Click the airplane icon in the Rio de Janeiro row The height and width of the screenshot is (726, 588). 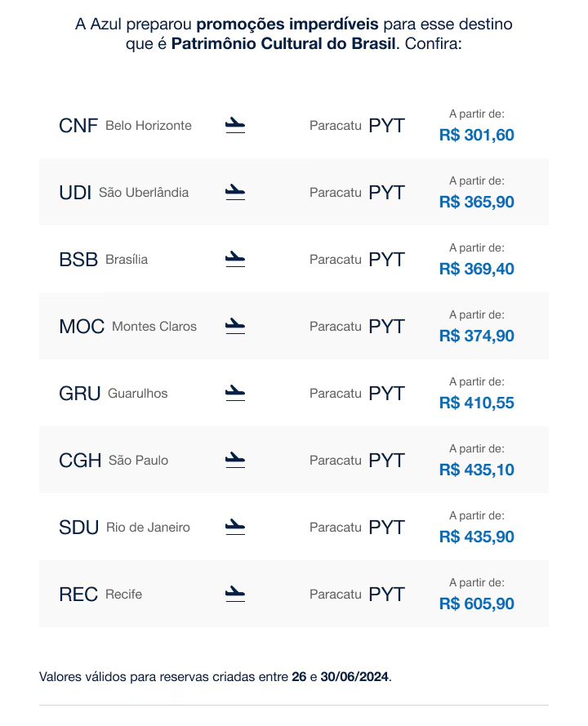pyautogui.click(x=235, y=528)
